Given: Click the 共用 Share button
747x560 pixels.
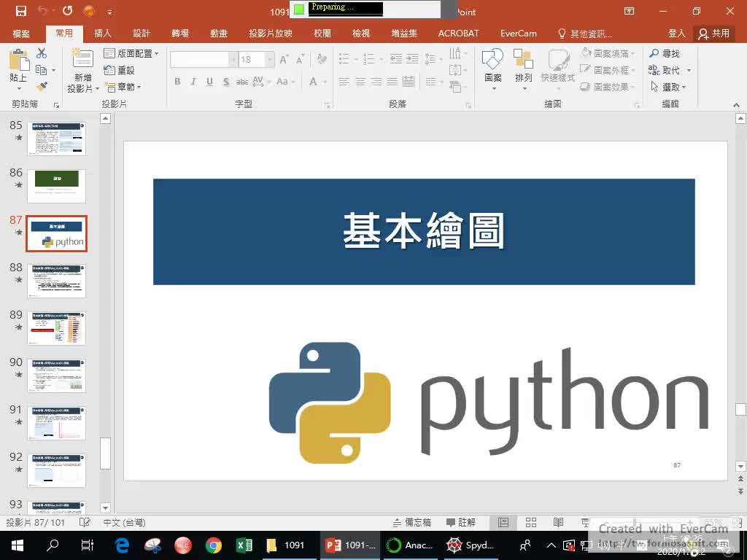Looking at the screenshot, I should pos(713,34).
